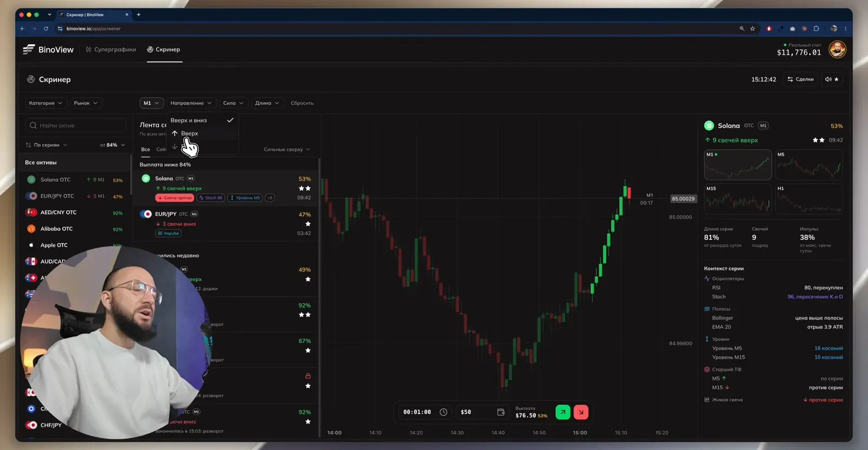Click the green up-arrow trade button
The width and height of the screenshot is (868, 450).
563,412
